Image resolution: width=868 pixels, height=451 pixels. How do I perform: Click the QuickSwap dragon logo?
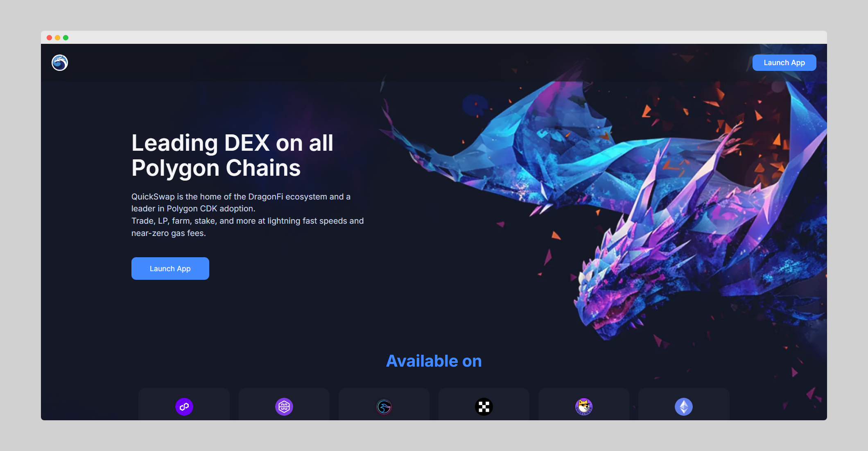point(60,63)
